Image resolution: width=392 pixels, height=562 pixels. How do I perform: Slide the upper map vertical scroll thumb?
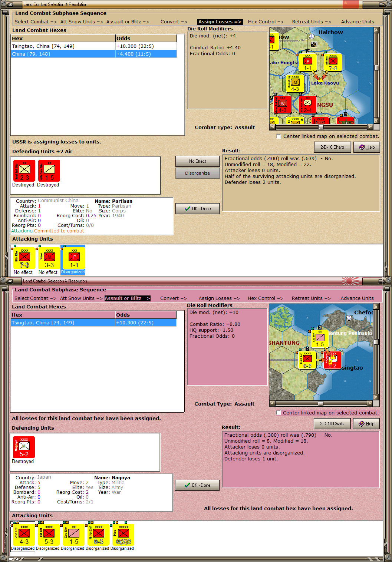coord(376,67)
